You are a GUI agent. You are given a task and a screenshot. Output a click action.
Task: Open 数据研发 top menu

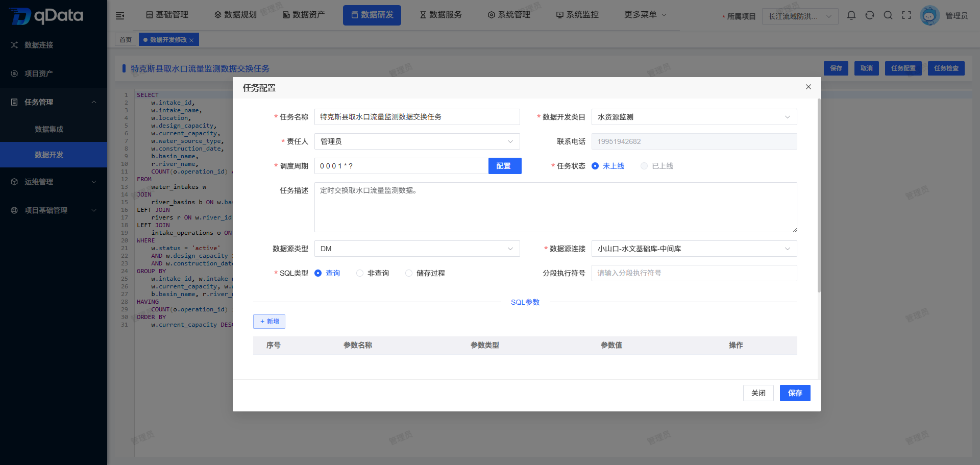pos(372,15)
